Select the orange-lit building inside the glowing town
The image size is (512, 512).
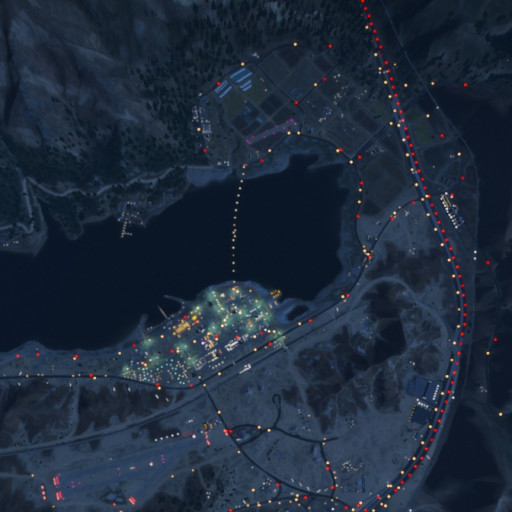tap(181, 328)
